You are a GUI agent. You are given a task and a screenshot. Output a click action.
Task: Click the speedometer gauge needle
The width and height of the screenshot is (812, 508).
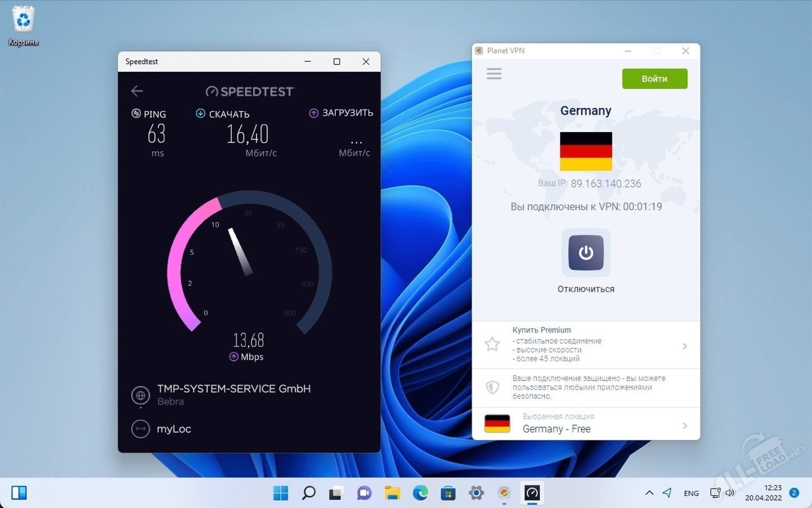240,252
